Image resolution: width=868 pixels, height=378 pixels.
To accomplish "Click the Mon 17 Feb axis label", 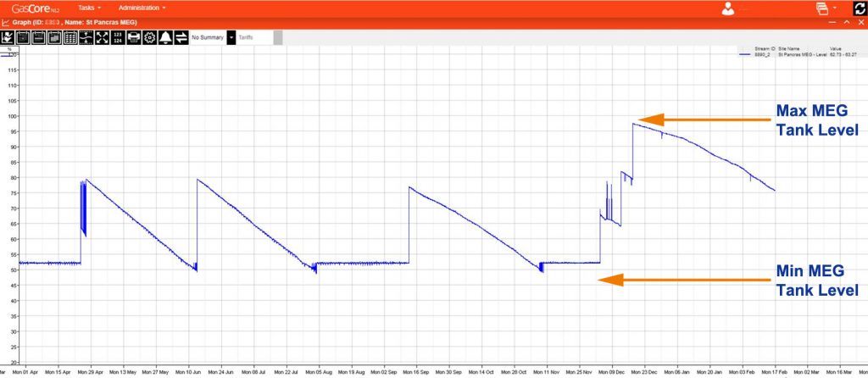I will point(774,373).
